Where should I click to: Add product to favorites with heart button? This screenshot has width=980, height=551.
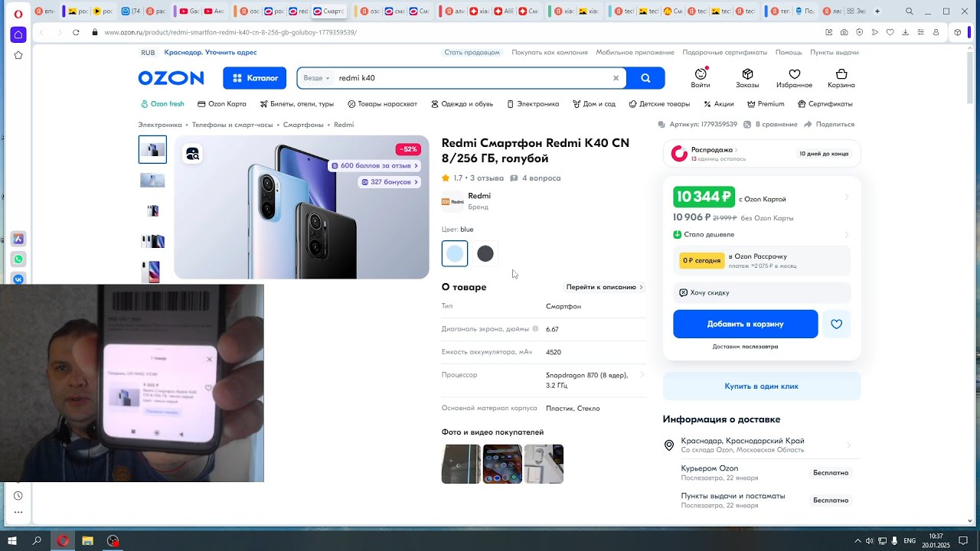pos(836,324)
